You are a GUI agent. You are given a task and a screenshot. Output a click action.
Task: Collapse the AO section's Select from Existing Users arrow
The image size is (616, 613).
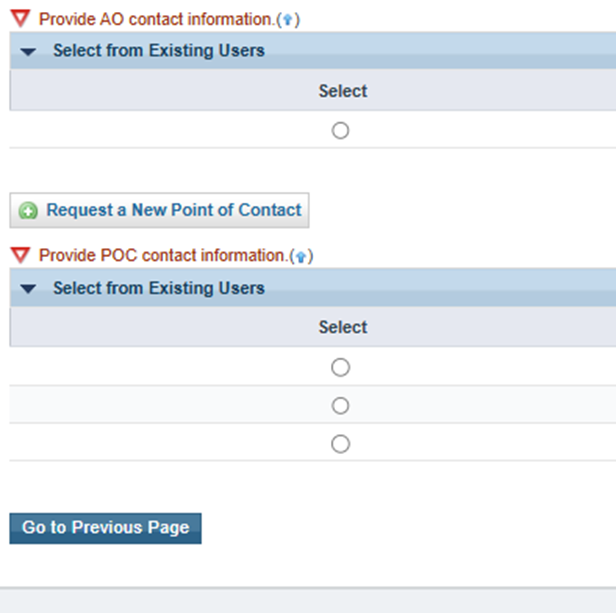28,51
